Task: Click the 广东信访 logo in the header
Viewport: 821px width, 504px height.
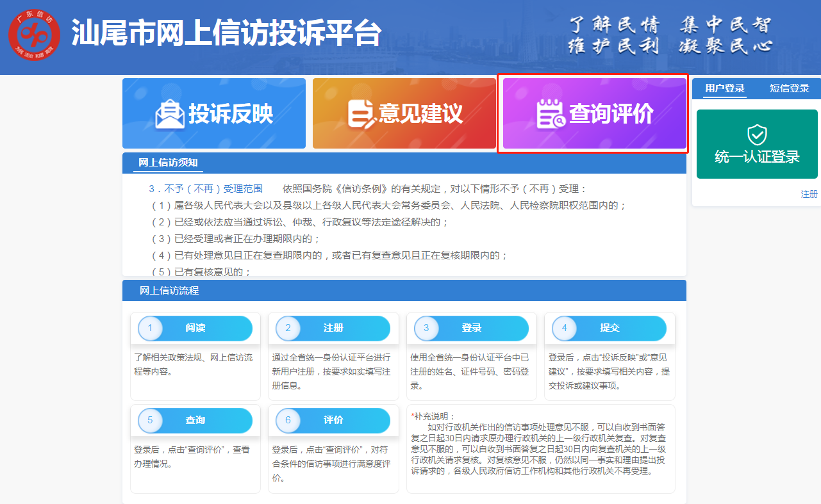Action: (35, 35)
